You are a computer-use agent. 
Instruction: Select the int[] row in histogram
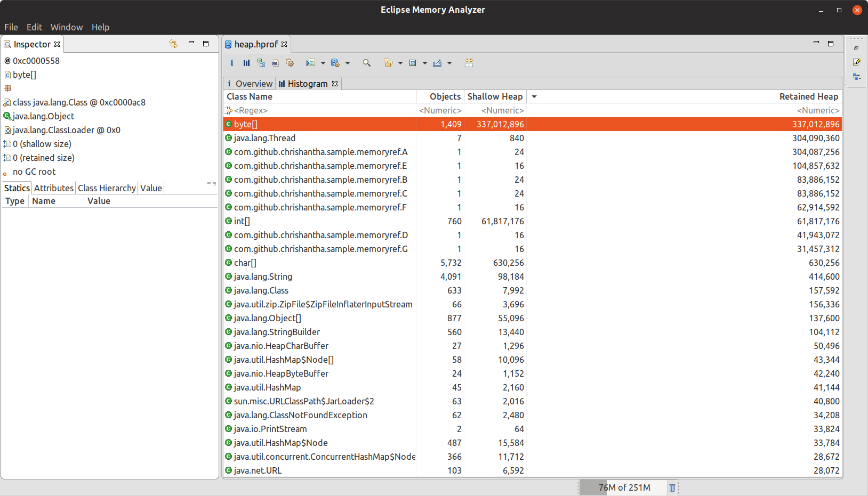point(533,221)
